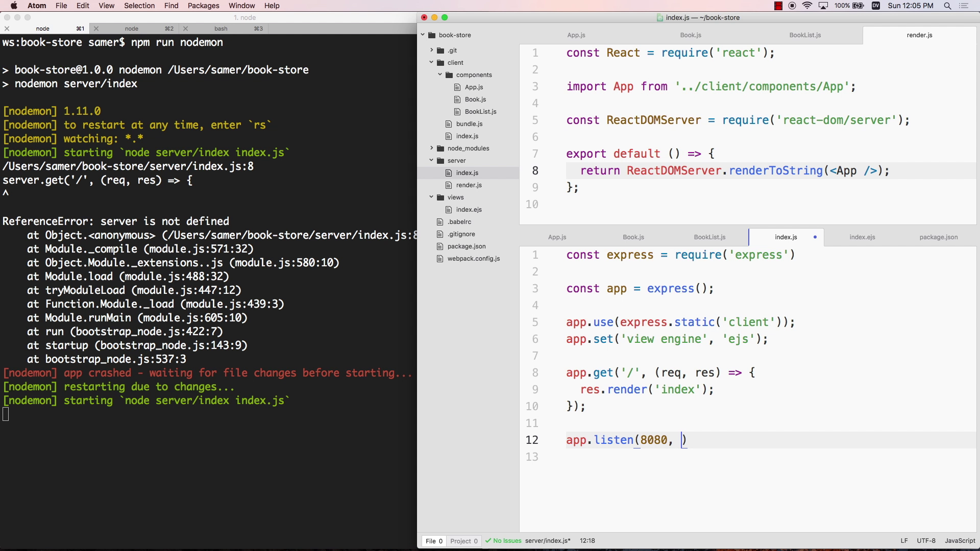
Task: Click the LF line ending selector
Action: [904, 541]
